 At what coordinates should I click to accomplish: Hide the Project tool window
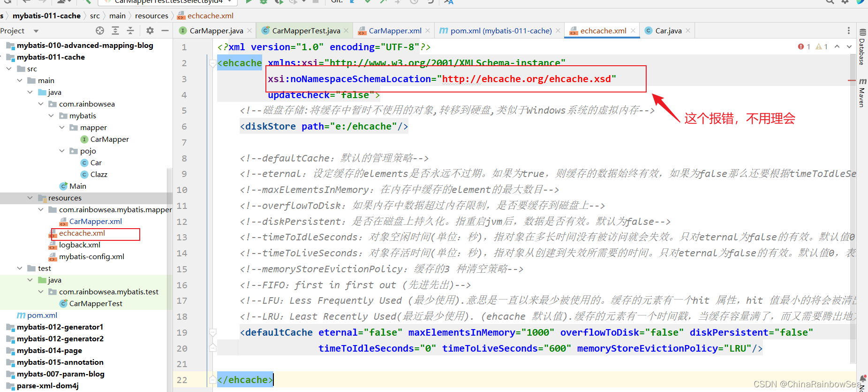pos(165,31)
